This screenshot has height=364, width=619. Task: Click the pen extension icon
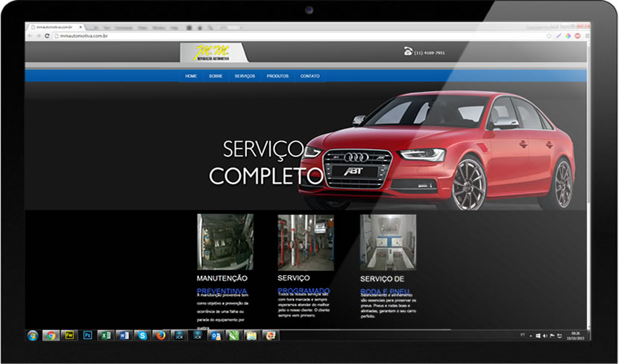(559, 36)
